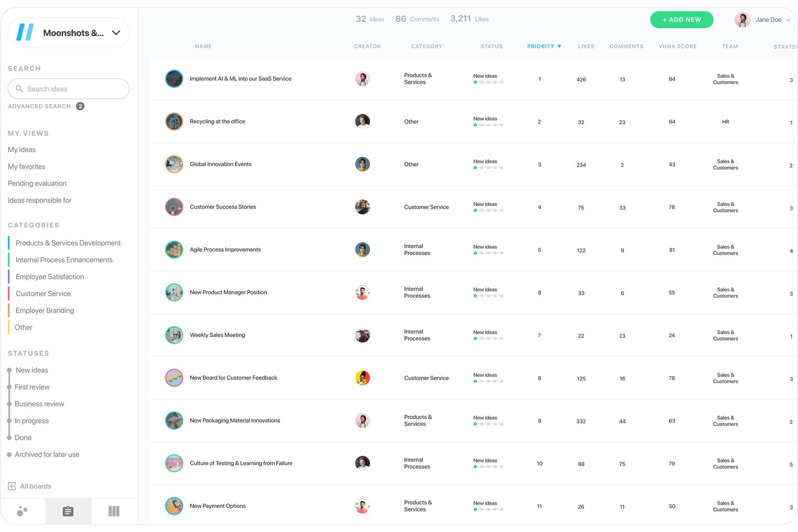Filter by Business review status
This screenshot has width=798, height=532.
coord(39,404)
